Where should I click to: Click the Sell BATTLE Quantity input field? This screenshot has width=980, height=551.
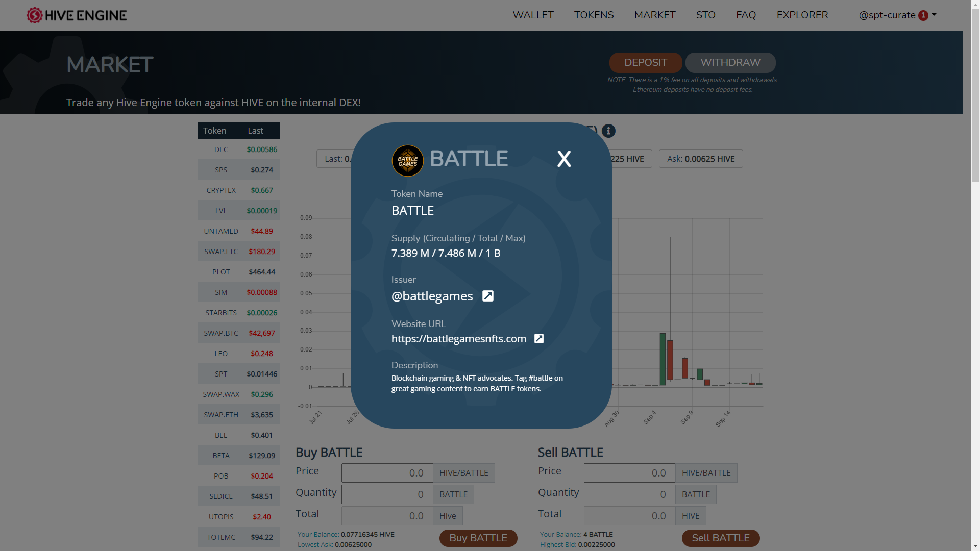tap(629, 494)
